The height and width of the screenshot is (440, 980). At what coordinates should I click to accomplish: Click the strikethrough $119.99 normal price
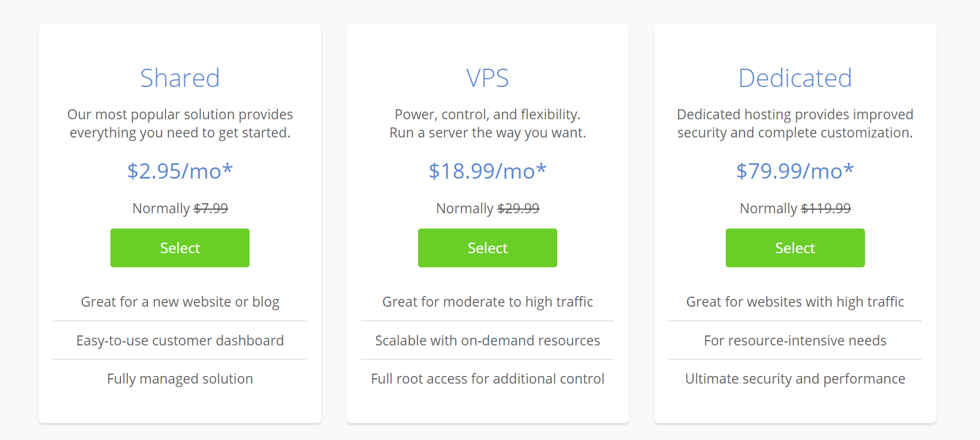826,209
